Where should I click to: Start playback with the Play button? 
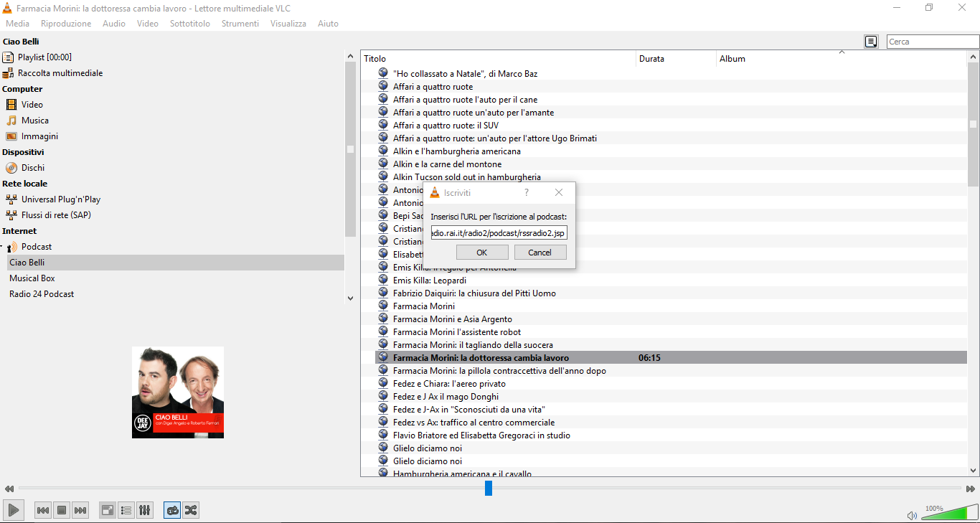14,510
